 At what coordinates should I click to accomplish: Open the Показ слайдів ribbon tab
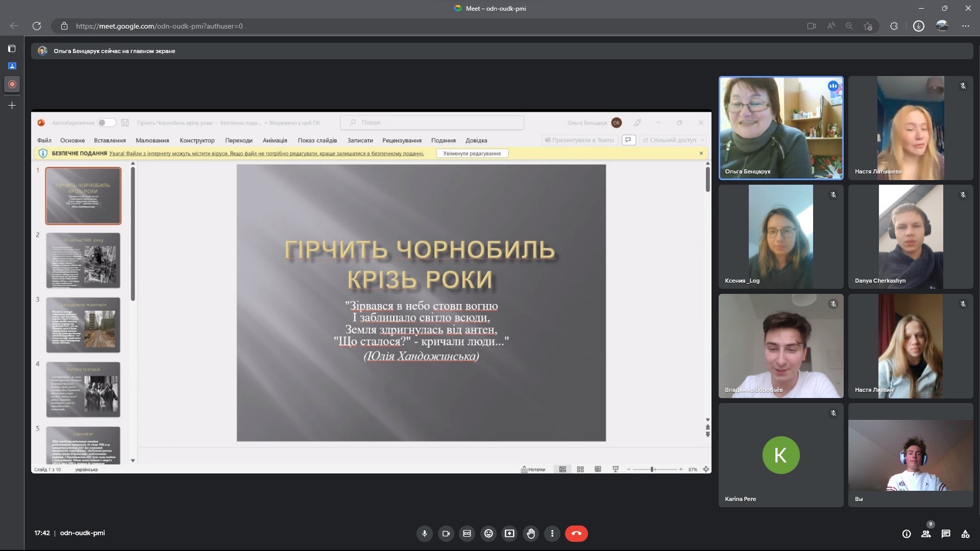317,140
